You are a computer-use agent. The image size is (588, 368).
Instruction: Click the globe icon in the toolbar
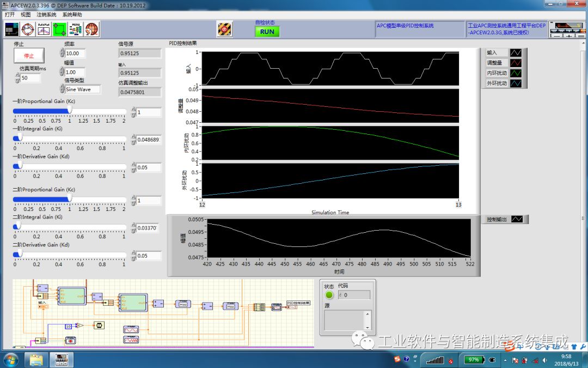point(91,29)
